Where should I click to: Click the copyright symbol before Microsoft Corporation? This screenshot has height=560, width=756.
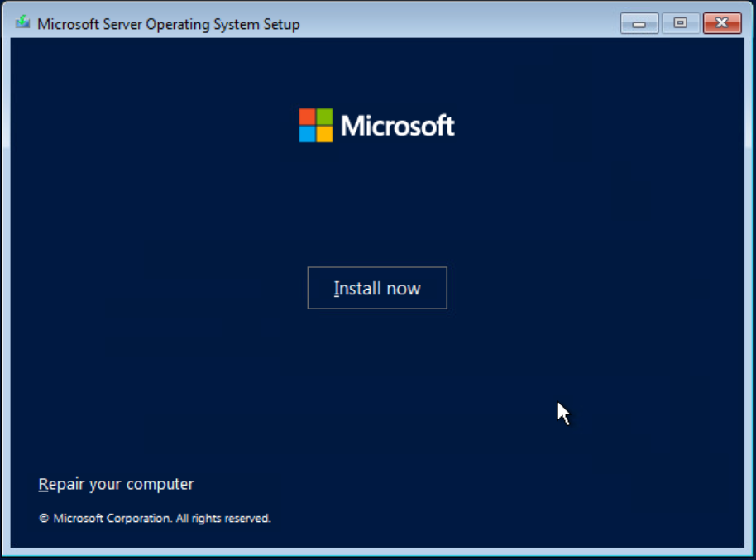44,519
